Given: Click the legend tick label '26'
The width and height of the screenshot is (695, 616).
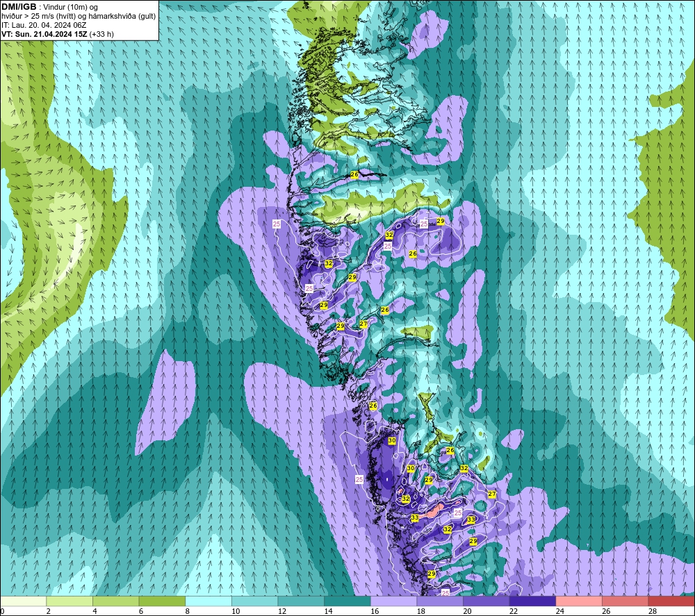Looking at the screenshot, I should click(x=606, y=611).
